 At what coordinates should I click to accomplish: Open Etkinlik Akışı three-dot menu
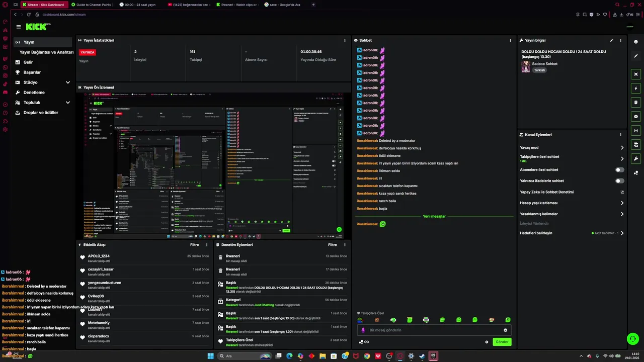[207, 245]
